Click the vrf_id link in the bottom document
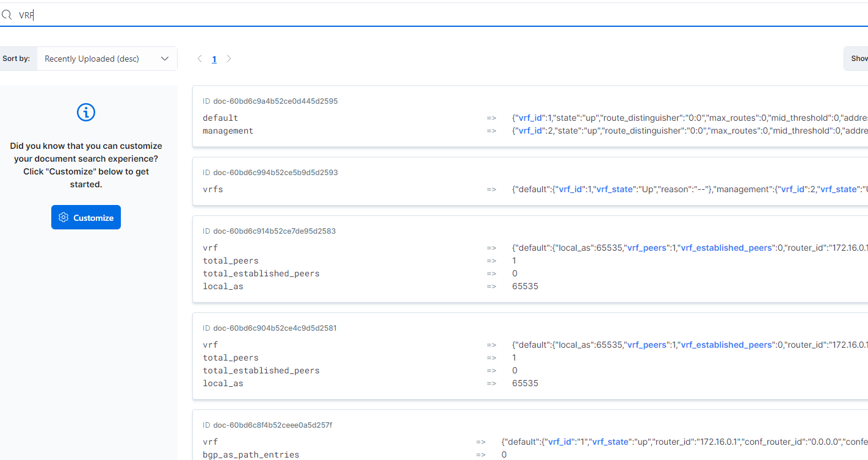Image resolution: width=868 pixels, height=460 pixels. click(x=560, y=441)
